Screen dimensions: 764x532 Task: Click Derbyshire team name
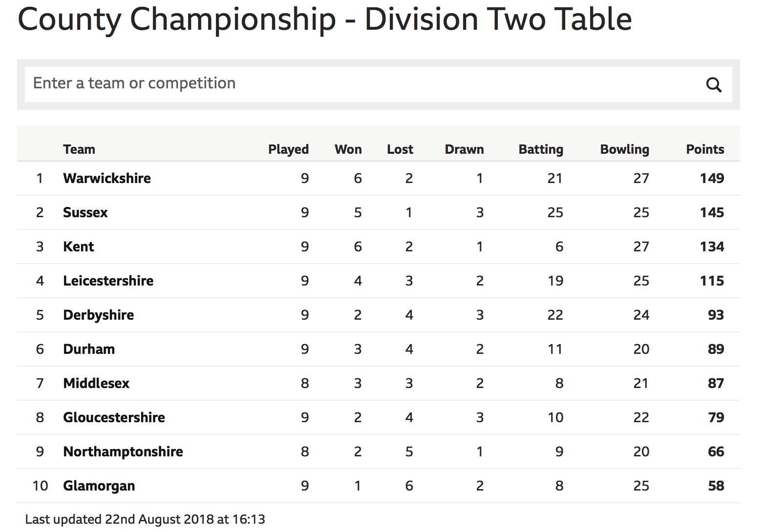click(99, 315)
